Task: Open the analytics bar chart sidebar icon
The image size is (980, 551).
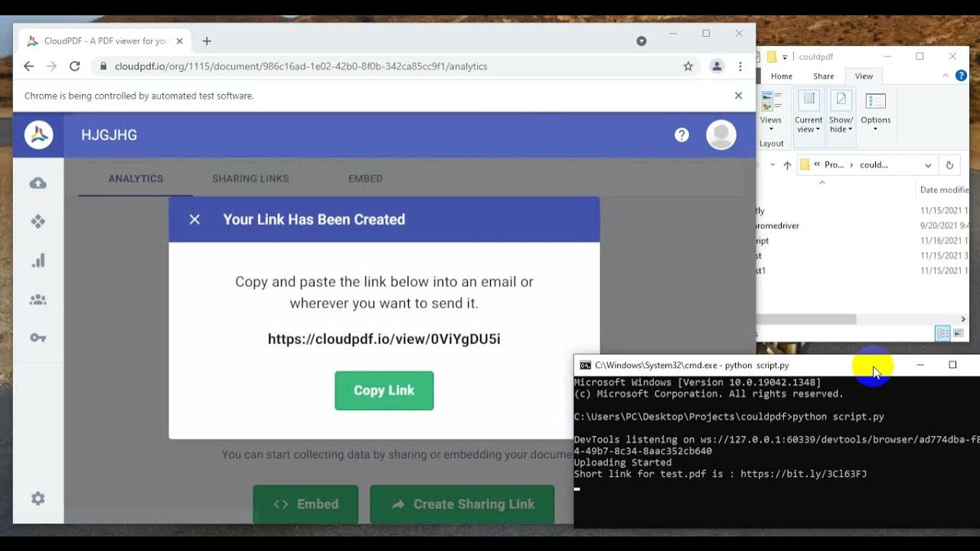Action: 38,261
